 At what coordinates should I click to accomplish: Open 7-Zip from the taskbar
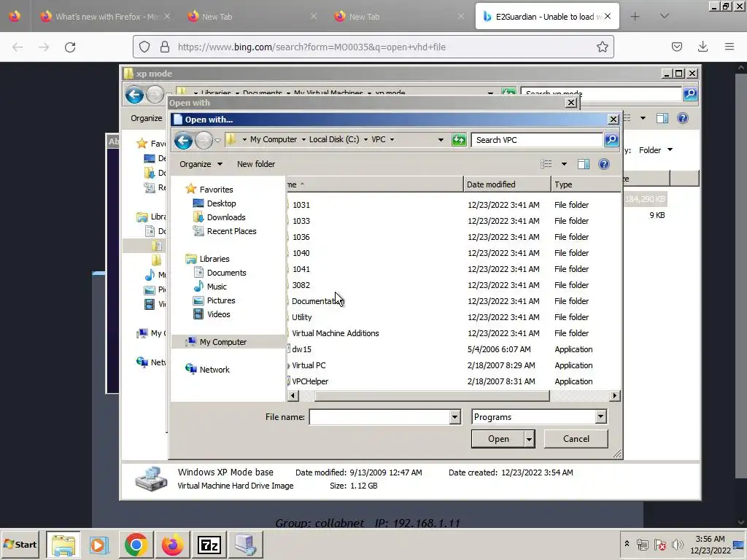209,545
